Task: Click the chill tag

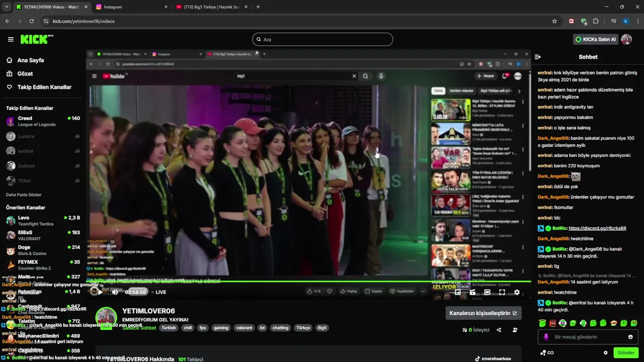Action: click(x=188, y=328)
